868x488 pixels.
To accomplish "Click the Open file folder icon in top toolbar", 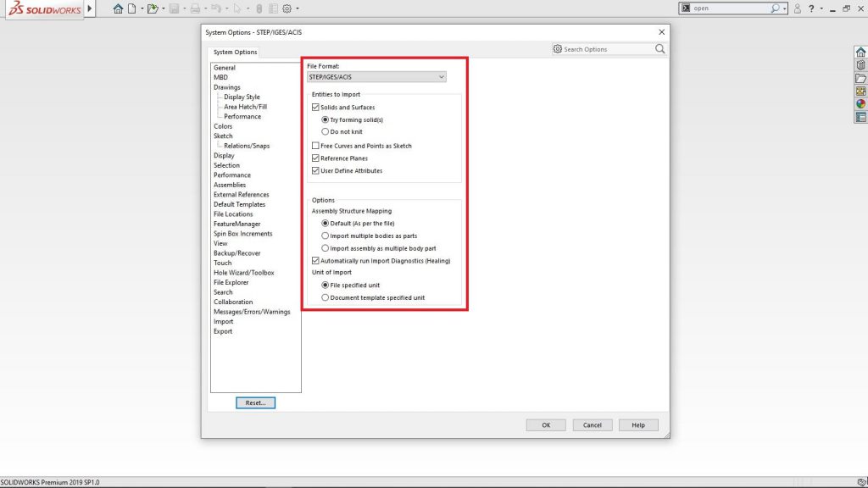I will point(153,8).
